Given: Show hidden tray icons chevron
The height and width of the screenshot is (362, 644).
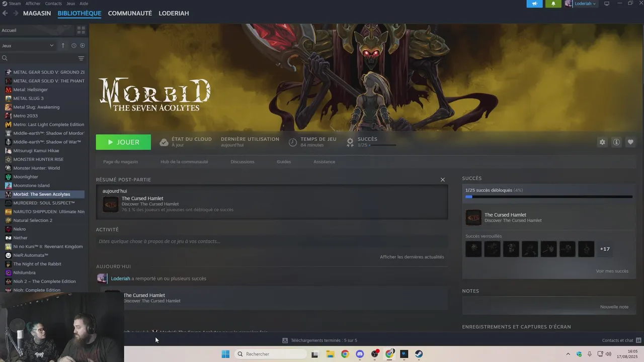Looking at the screenshot, I should pyautogui.click(x=568, y=354).
